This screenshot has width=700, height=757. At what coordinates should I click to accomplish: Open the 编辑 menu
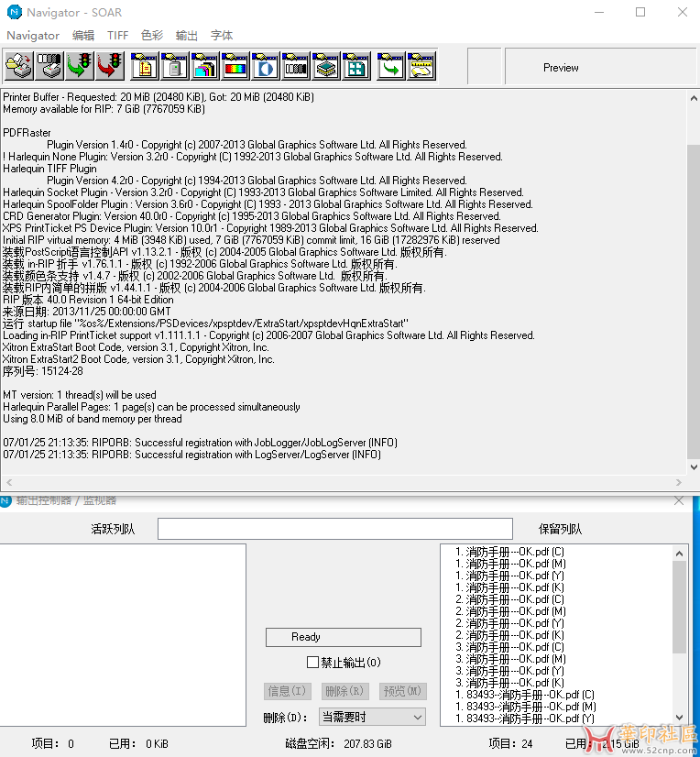click(x=83, y=35)
